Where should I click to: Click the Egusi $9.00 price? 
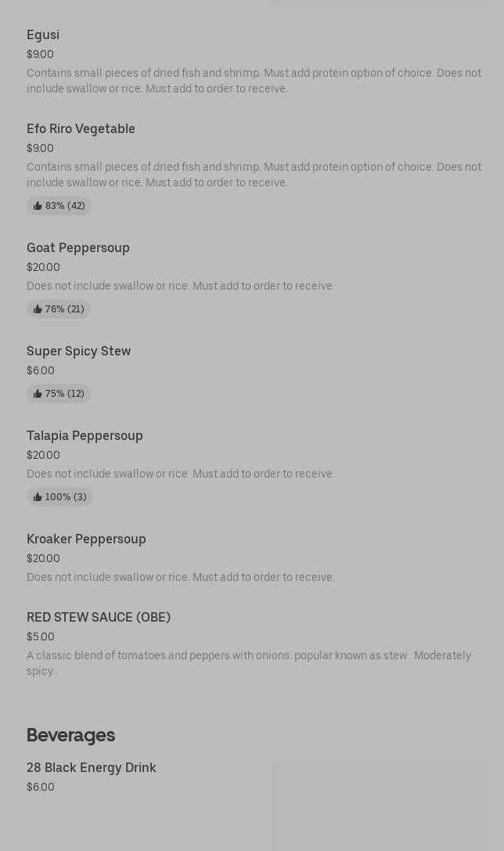[x=40, y=54]
